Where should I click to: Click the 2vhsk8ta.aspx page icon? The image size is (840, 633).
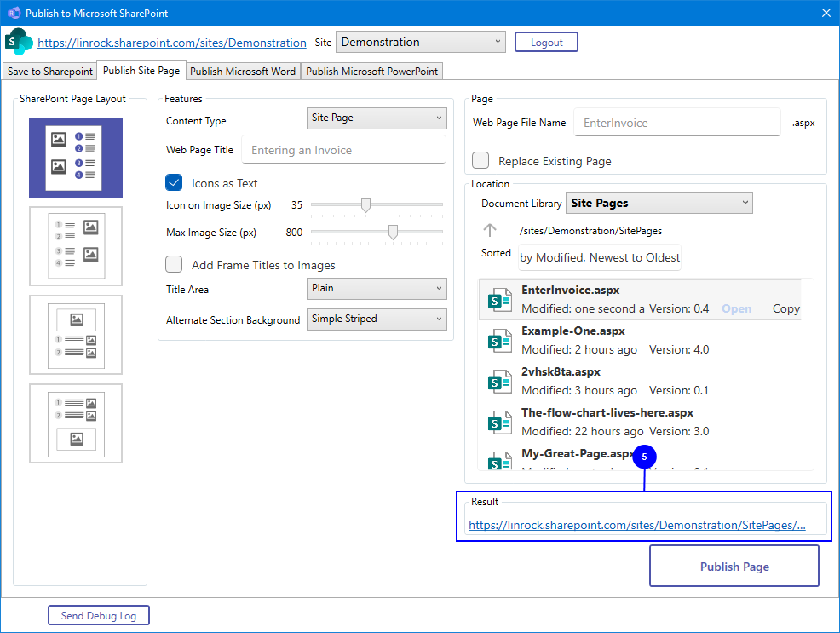498,382
